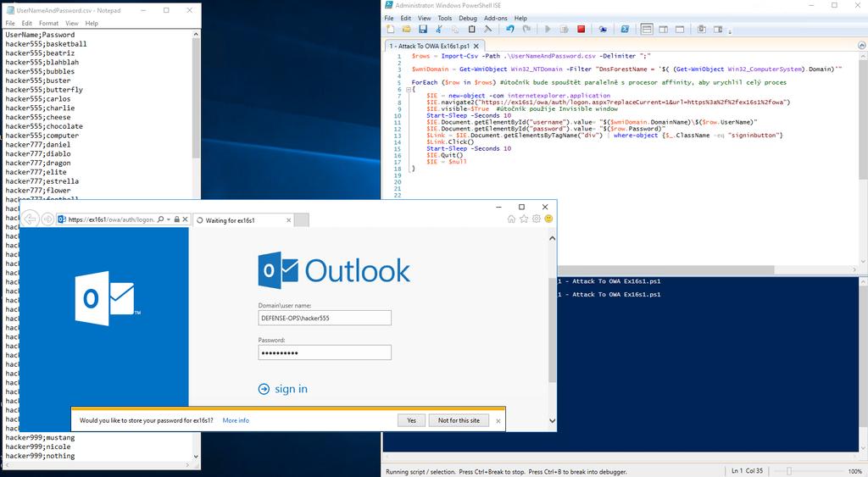Show script pane right layout icon
868x477 pixels.
[x=663, y=30]
